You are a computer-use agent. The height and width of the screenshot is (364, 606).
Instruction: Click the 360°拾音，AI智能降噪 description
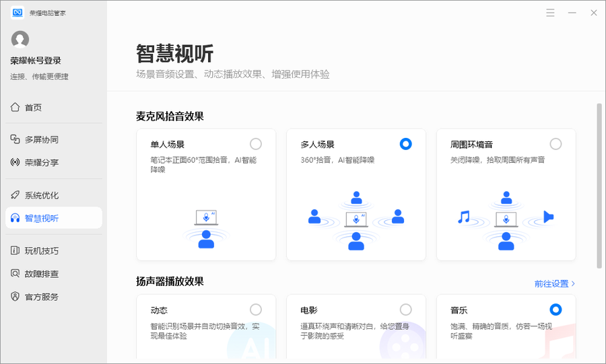tap(337, 160)
